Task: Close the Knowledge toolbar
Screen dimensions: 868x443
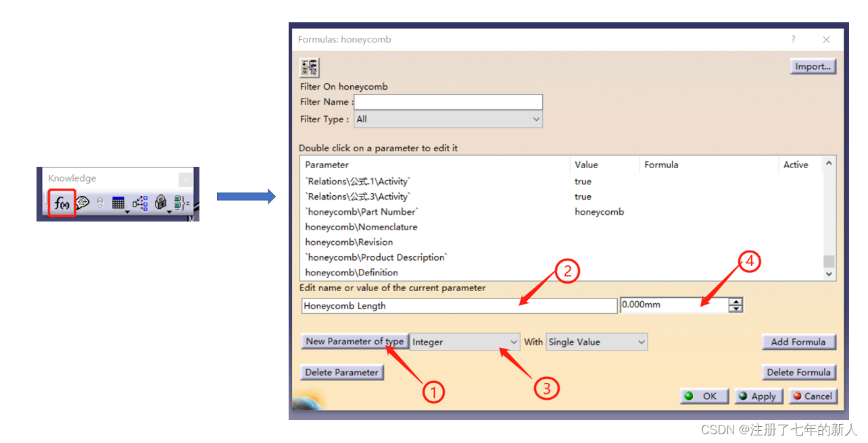Action: (x=186, y=179)
